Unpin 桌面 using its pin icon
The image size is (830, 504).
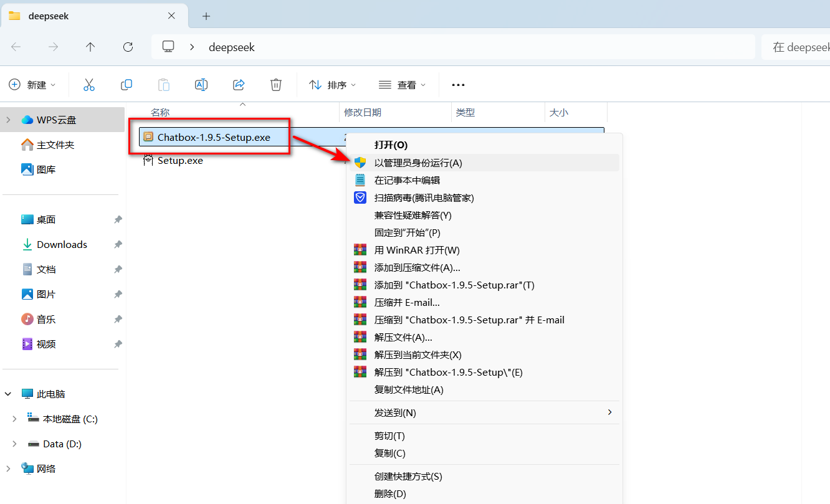pyautogui.click(x=118, y=219)
